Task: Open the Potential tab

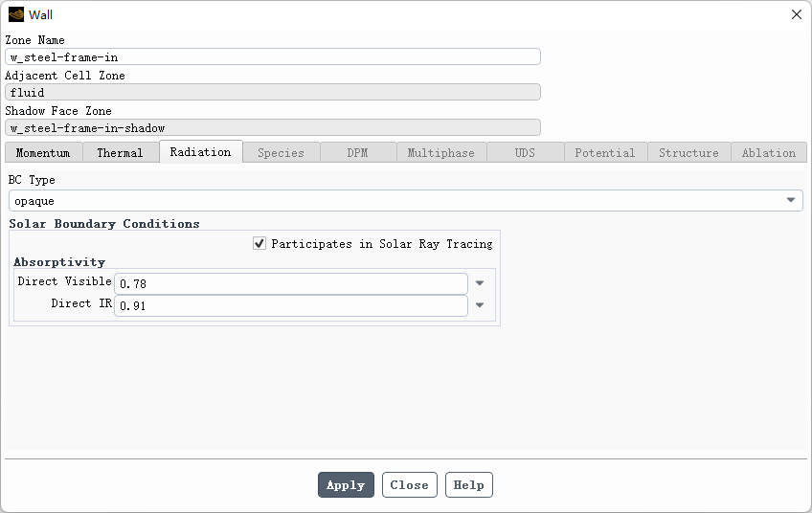Action: tap(604, 152)
